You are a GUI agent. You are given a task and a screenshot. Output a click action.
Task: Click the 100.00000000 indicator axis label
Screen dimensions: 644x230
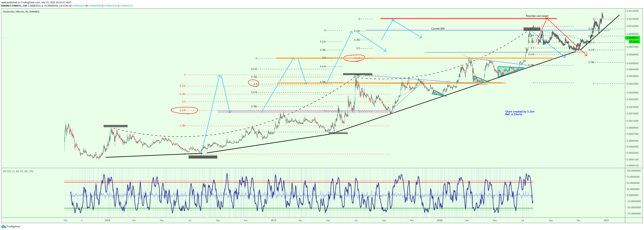click(x=633, y=171)
